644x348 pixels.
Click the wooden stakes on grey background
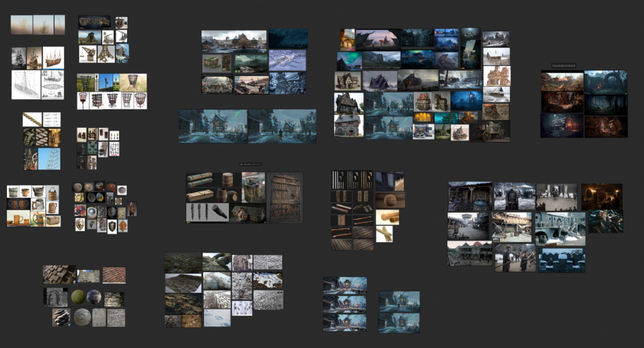[x=208, y=213]
